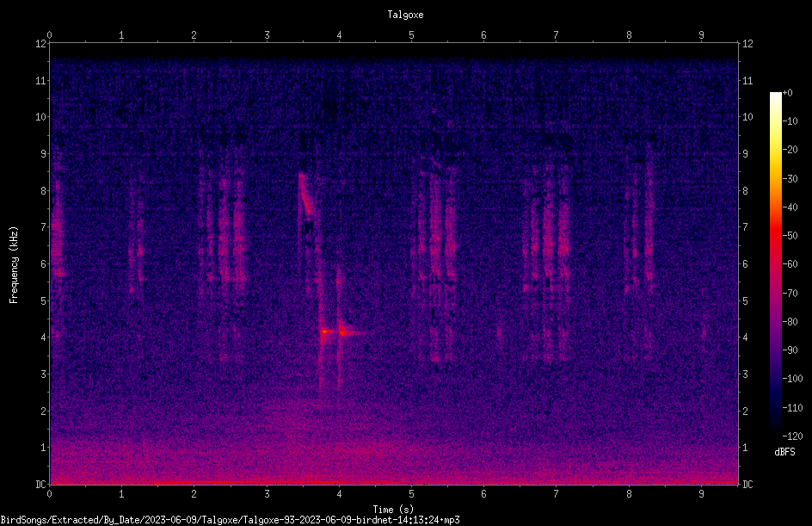Click the left axis DC label

(x=41, y=484)
